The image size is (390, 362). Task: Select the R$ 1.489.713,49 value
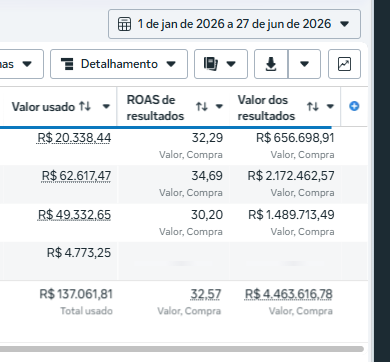[x=291, y=215]
